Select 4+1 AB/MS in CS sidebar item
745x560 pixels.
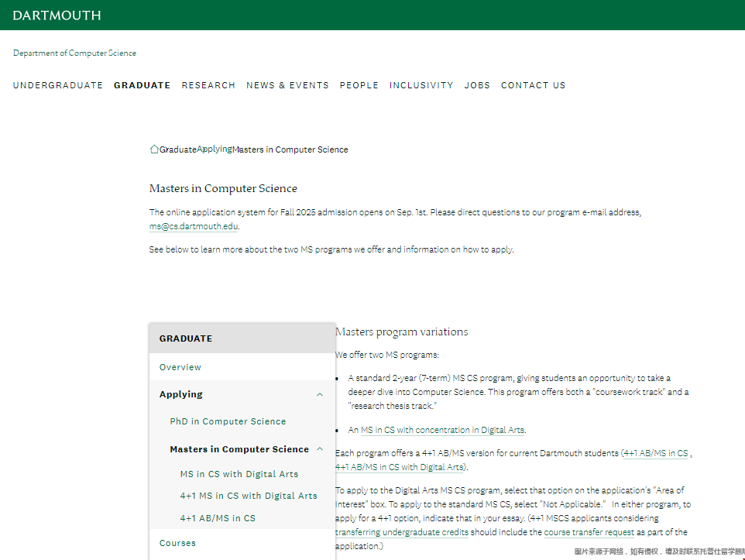tap(218, 518)
